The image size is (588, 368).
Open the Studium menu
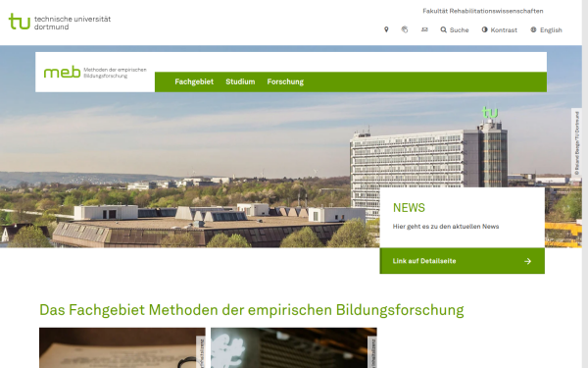pos(240,81)
